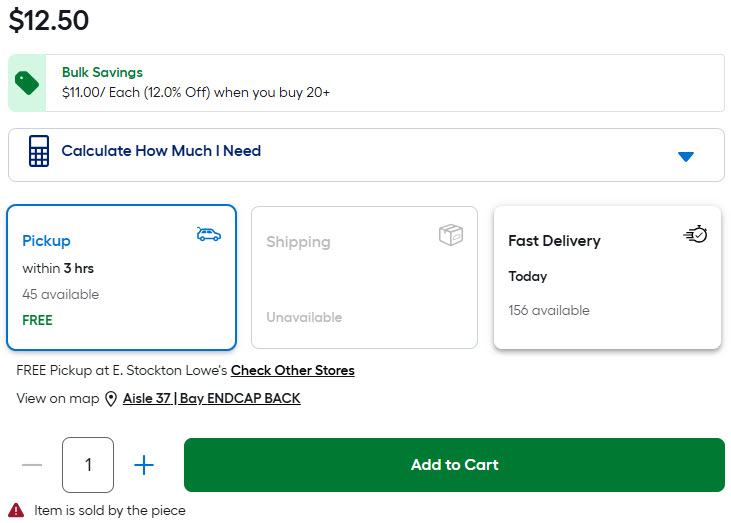This screenshot has width=731, height=523.
Task: Select the Shipping fulfillment option
Action: (x=364, y=278)
